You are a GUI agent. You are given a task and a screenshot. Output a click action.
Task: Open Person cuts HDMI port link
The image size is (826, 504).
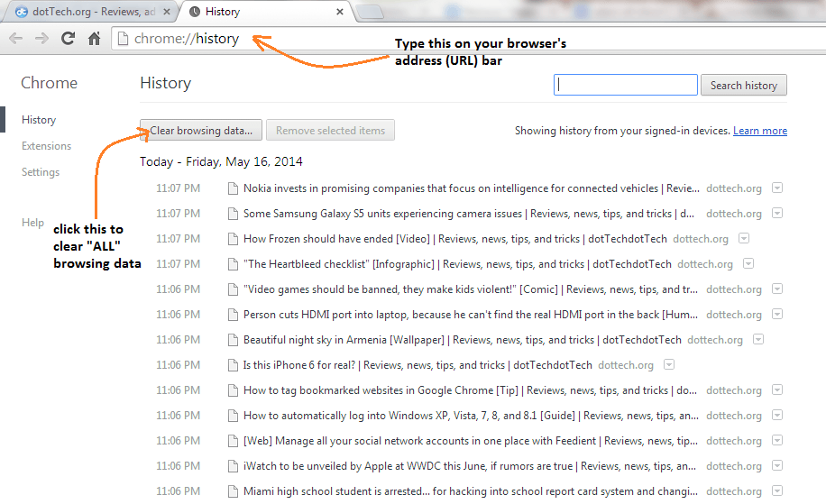[x=471, y=315]
